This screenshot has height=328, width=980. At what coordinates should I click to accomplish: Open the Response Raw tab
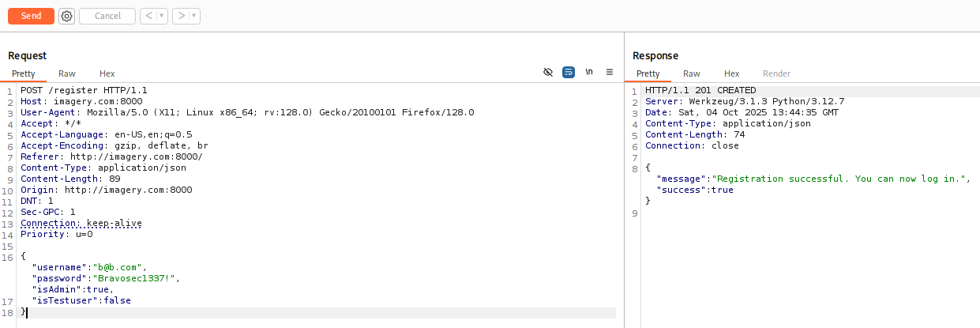(x=692, y=74)
